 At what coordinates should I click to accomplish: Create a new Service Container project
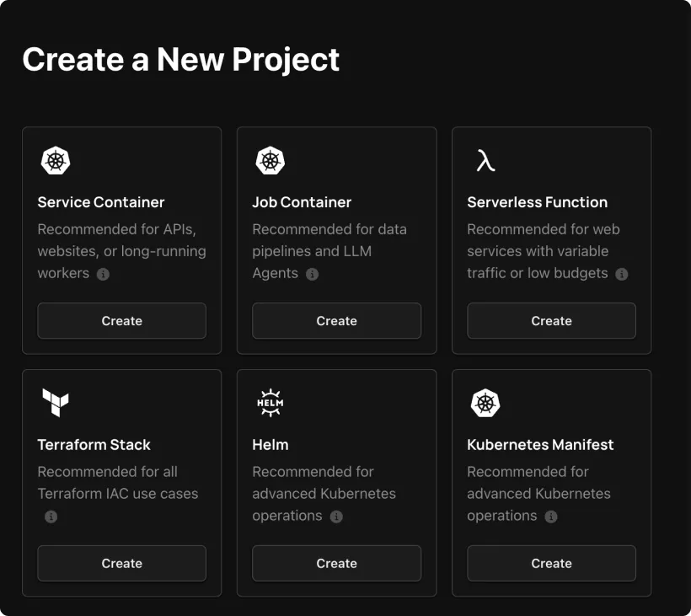121,321
